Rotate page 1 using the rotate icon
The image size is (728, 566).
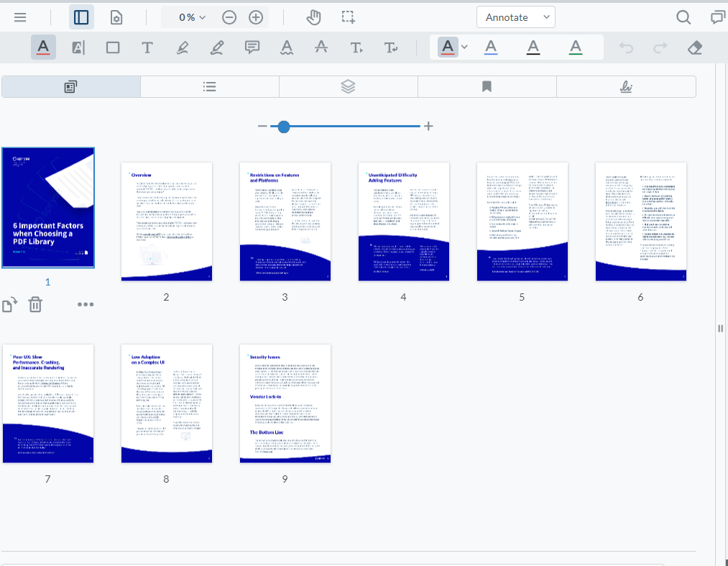tap(10, 304)
